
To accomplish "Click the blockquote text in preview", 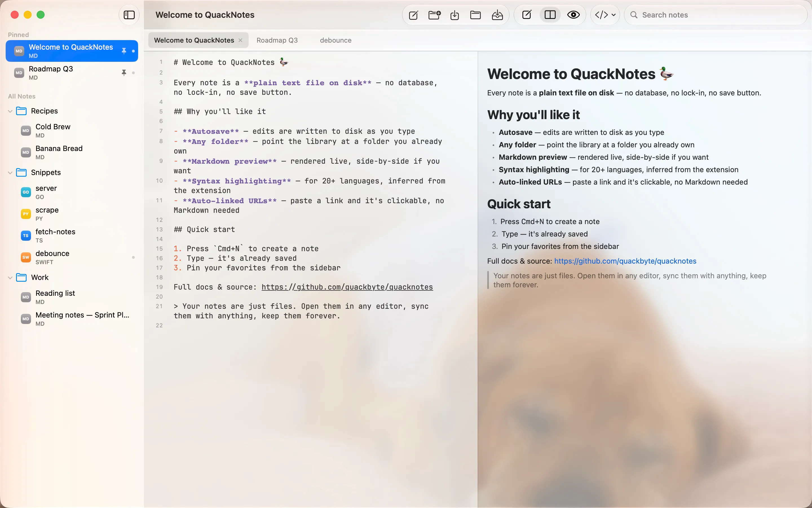I will pos(630,280).
